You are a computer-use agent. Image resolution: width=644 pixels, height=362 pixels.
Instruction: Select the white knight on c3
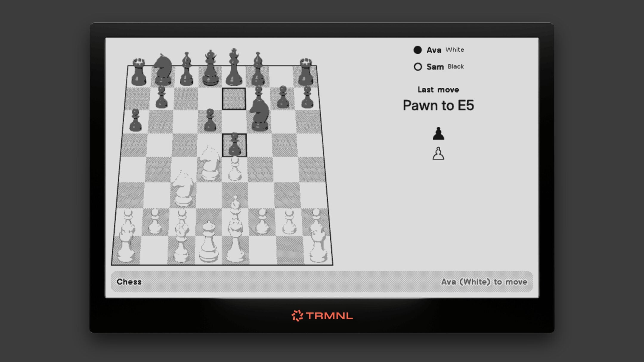(183, 189)
